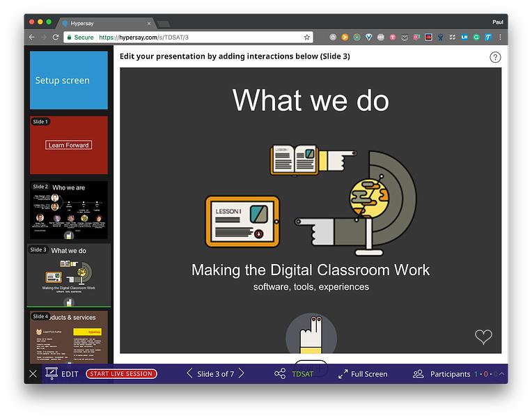
Task: Click the hypersay.com address bar
Action: click(x=188, y=38)
